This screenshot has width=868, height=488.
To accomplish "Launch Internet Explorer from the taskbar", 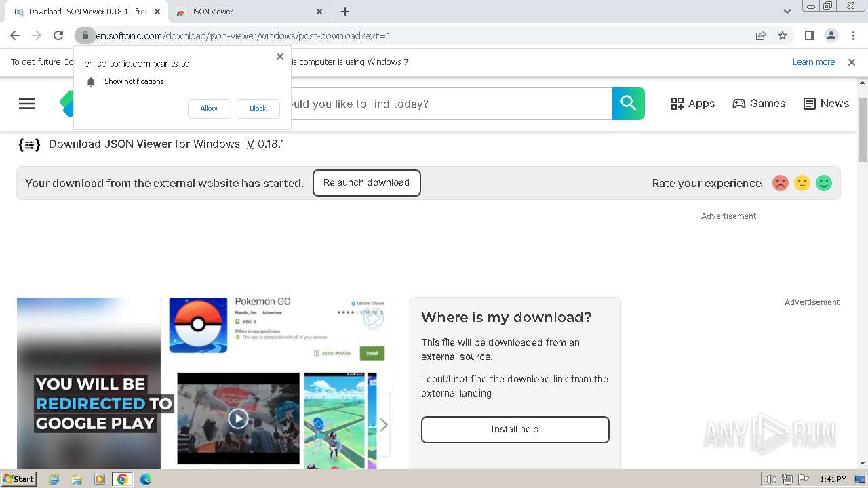I will [x=54, y=479].
